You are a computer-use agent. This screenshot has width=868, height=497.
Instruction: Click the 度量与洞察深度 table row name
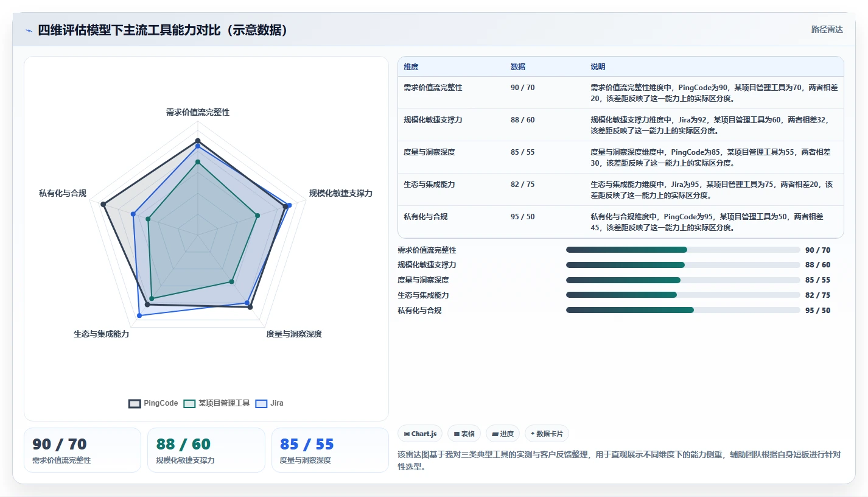(429, 152)
